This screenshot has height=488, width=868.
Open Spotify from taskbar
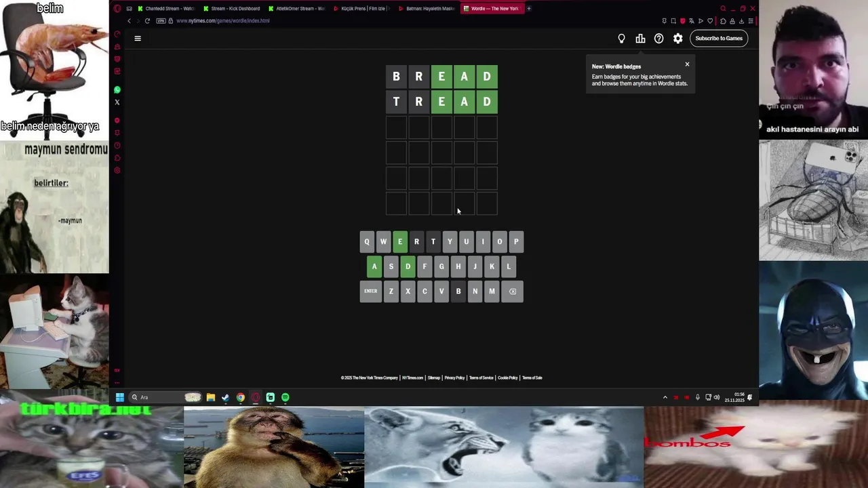[x=285, y=397]
